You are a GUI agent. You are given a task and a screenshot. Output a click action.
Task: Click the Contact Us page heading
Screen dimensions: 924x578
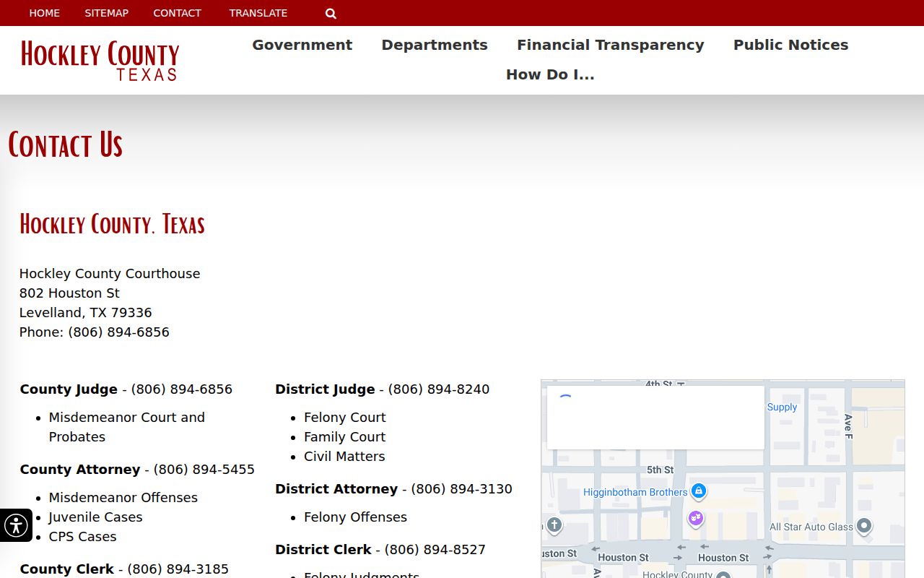tap(66, 144)
